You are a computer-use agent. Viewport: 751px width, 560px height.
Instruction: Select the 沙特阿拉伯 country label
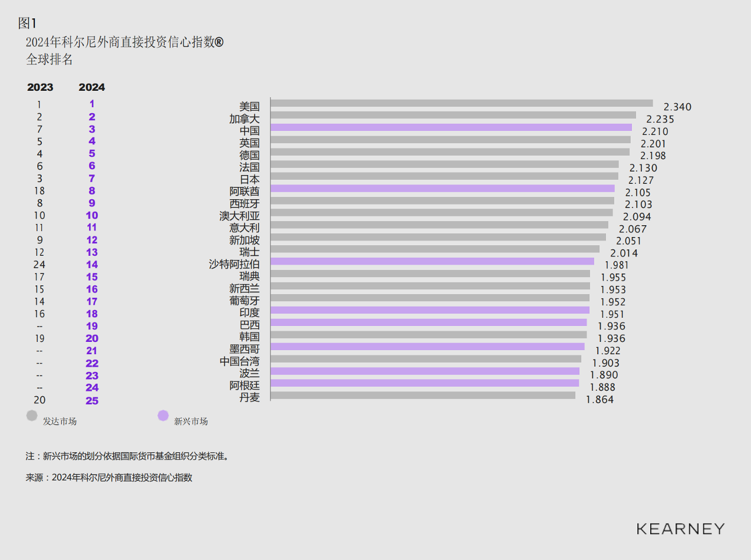pos(235,264)
